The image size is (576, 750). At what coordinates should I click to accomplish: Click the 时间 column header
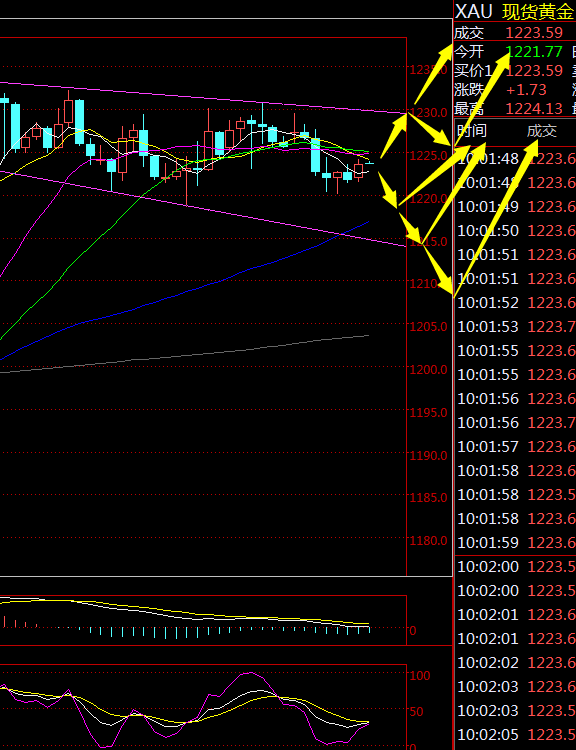[x=473, y=131]
